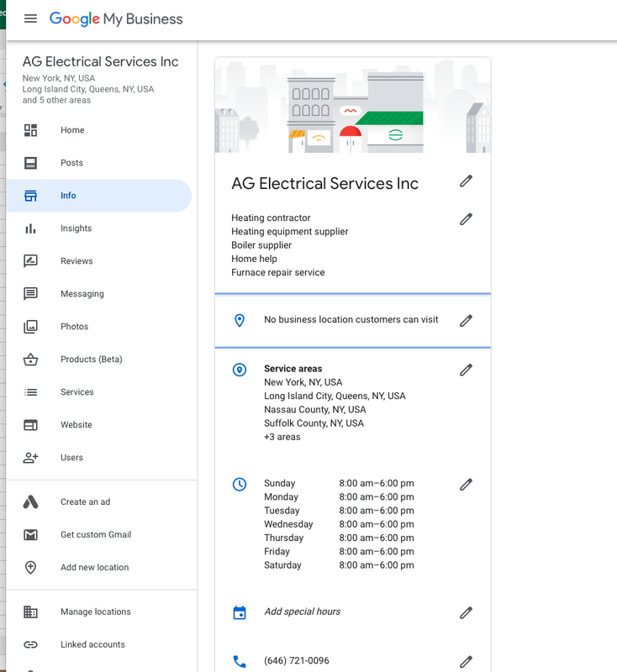The image size is (617, 672).
Task: Click the business name in the info card
Action: coord(324,183)
